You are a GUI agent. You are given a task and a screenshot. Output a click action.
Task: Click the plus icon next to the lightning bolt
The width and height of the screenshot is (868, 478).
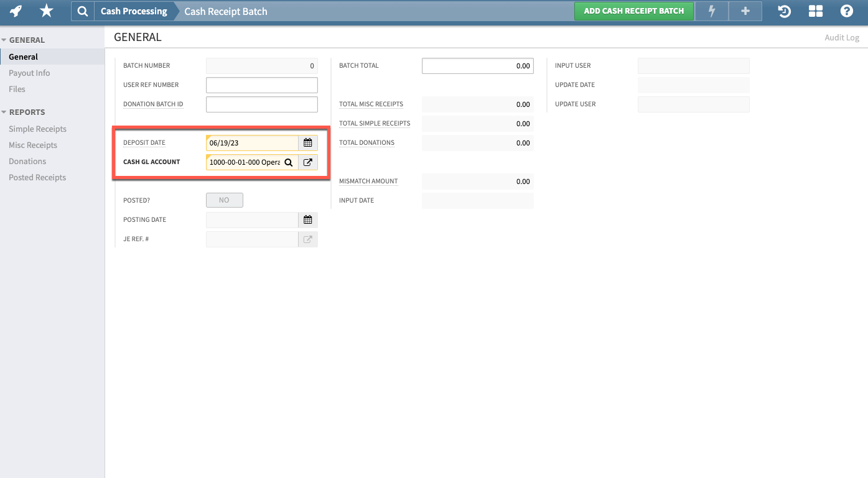click(745, 11)
